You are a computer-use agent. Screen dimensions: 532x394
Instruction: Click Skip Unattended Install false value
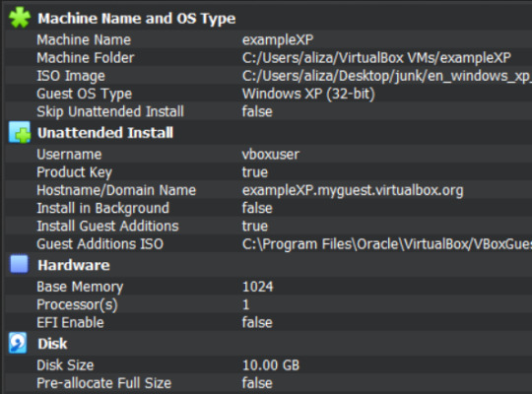click(257, 111)
